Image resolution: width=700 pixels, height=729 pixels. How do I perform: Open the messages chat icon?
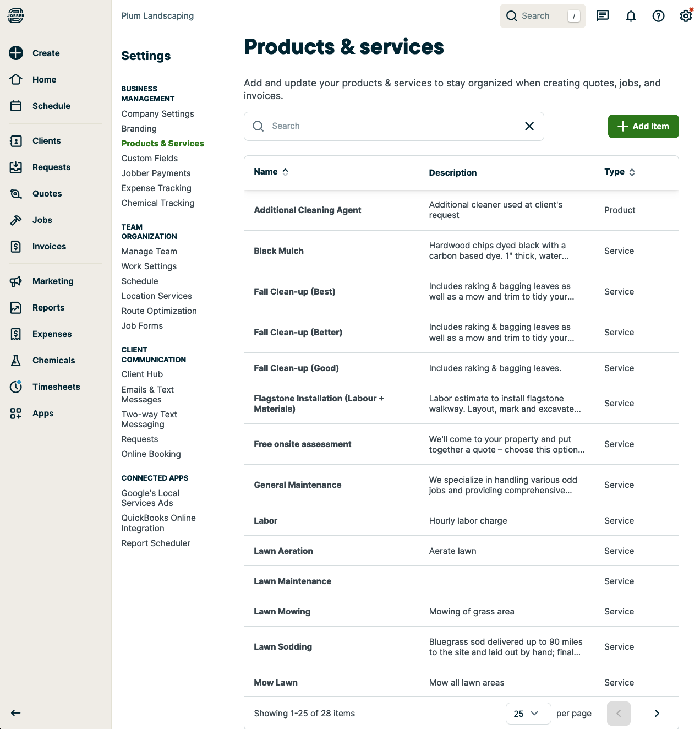pyautogui.click(x=603, y=16)
